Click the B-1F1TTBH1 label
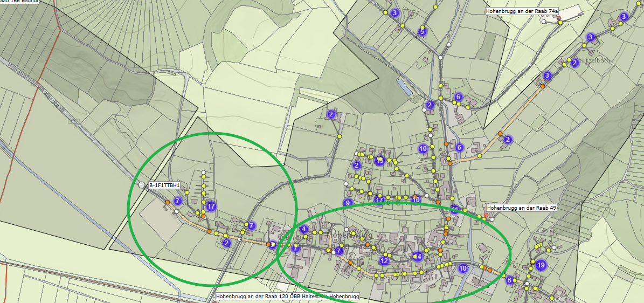Viewport: 644px width, 303px height. click(164, 185)
